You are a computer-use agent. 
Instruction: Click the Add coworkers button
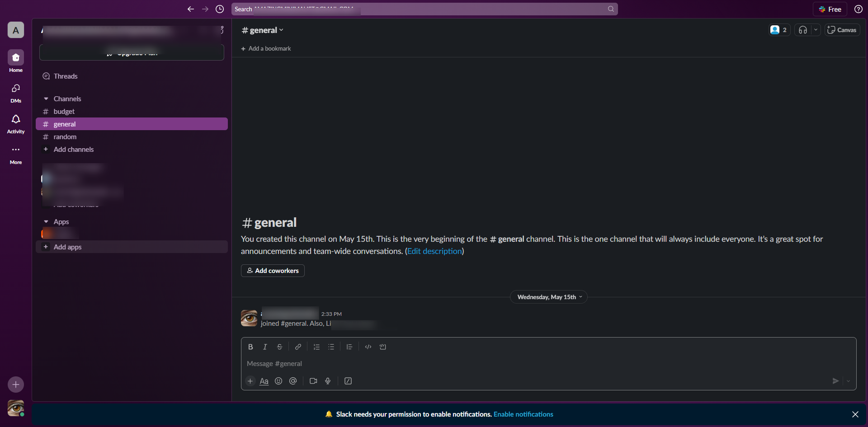click(273, 271)
